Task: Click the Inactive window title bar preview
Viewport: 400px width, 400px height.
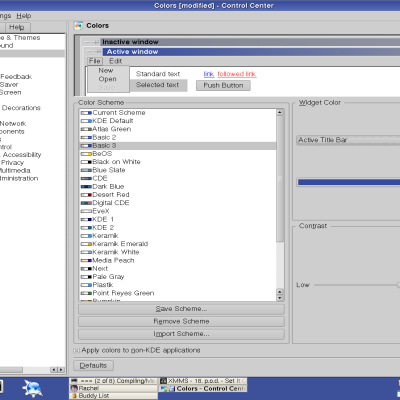Action: coord(250,42)
